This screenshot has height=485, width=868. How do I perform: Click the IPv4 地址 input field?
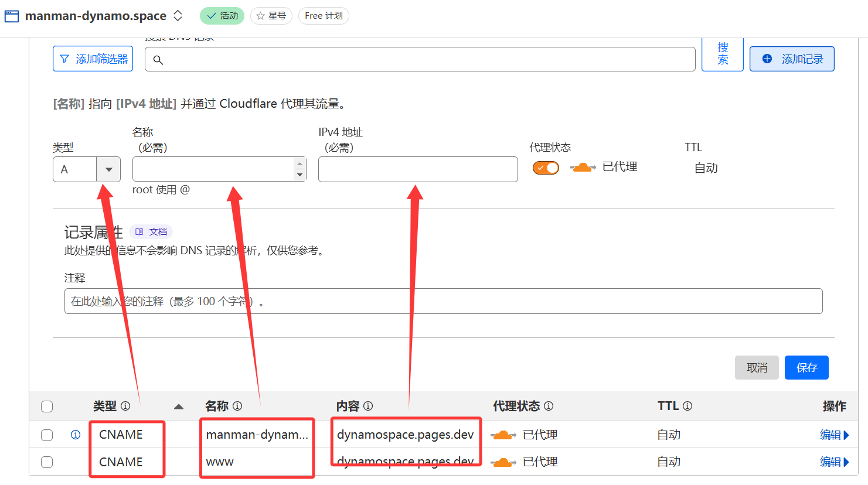[418, 169]
